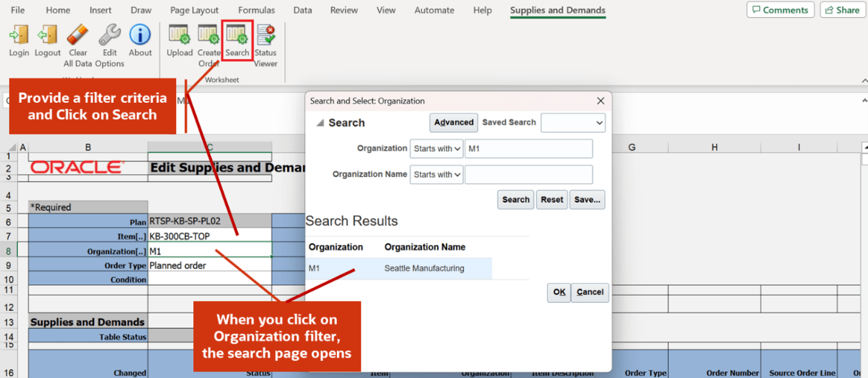Switch to the View tab

(386, 10)
